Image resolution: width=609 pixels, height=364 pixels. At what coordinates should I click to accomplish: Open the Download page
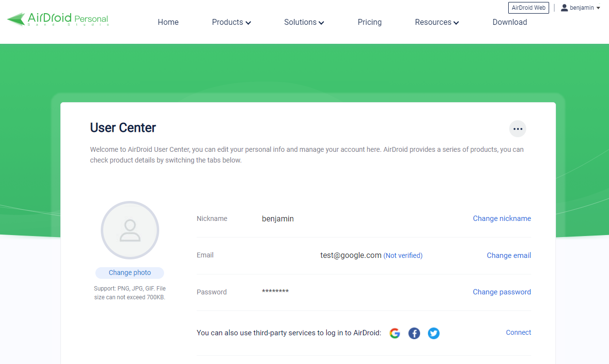click(x=510, y=22)
